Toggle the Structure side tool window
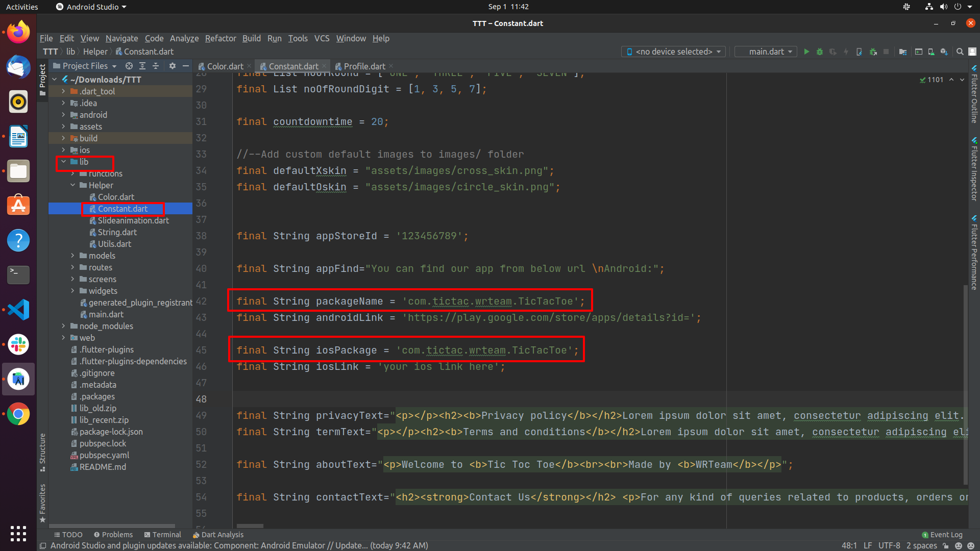This screenshot has width=980, height=551. tap(42, 453)
